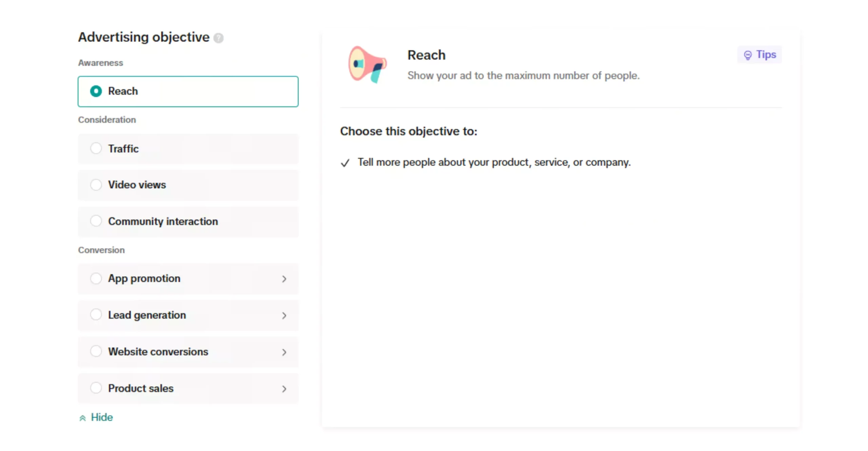The width and height of the screenshot is (868, 451).
Task: Click the checkmark icon before objective description
Action: click(x=345, y=163)
